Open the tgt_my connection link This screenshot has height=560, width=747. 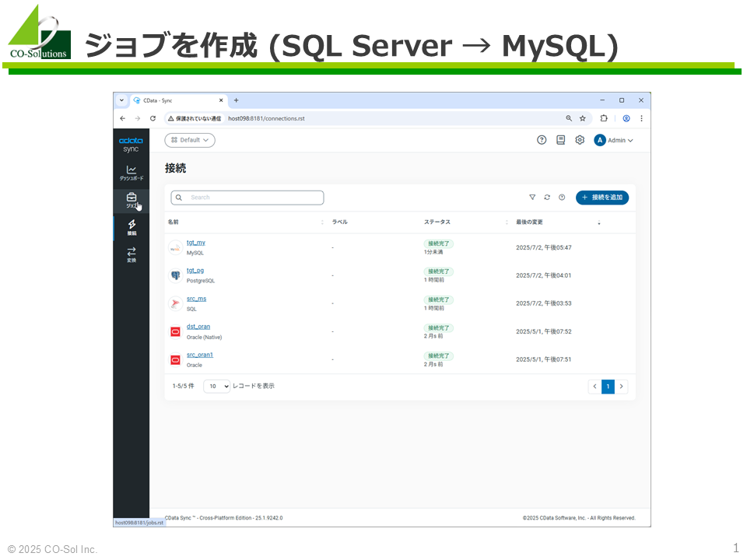(196, 243)
